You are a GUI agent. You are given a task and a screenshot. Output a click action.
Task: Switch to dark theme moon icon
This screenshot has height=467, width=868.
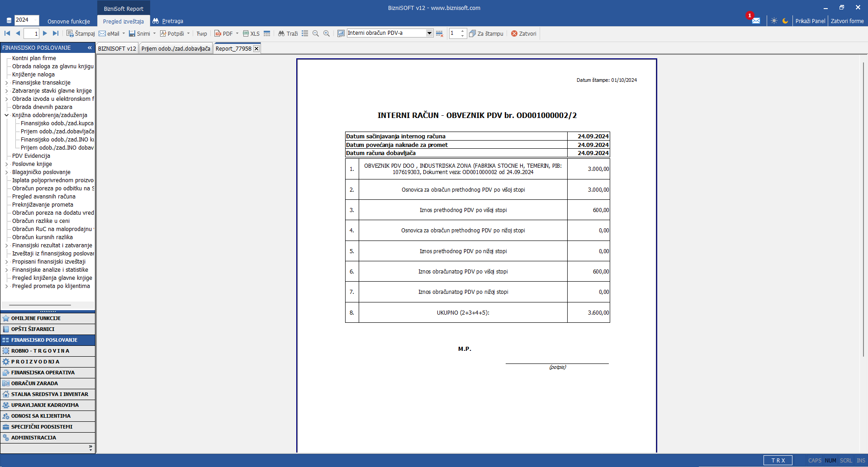(x=785, y=21)
